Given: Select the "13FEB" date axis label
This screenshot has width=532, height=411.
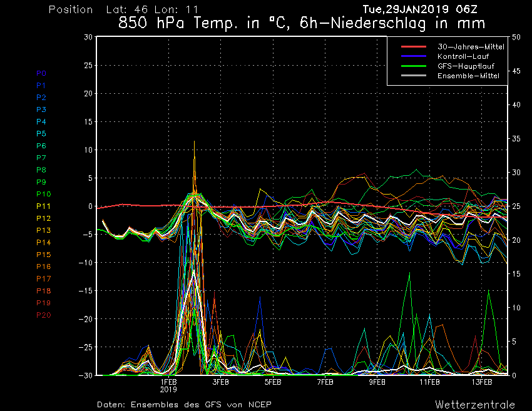Looking at the screenshot, I should click(x=482, y=382).
